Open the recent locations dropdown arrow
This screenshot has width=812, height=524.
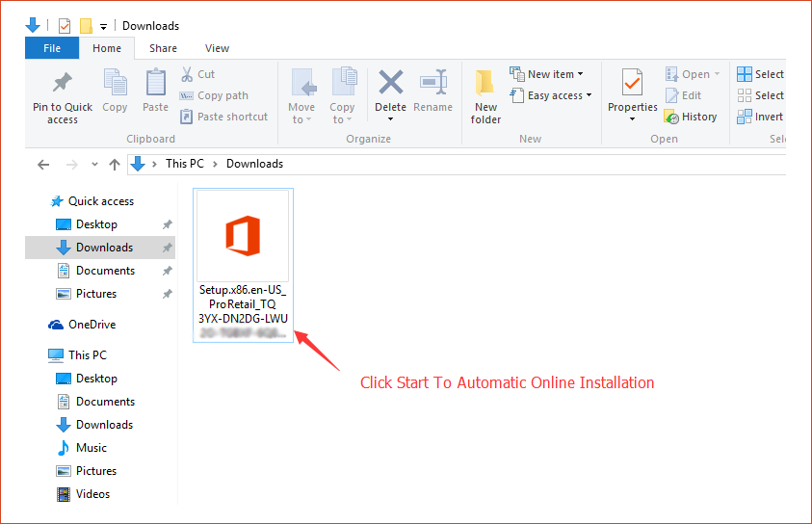click(94, 165)
